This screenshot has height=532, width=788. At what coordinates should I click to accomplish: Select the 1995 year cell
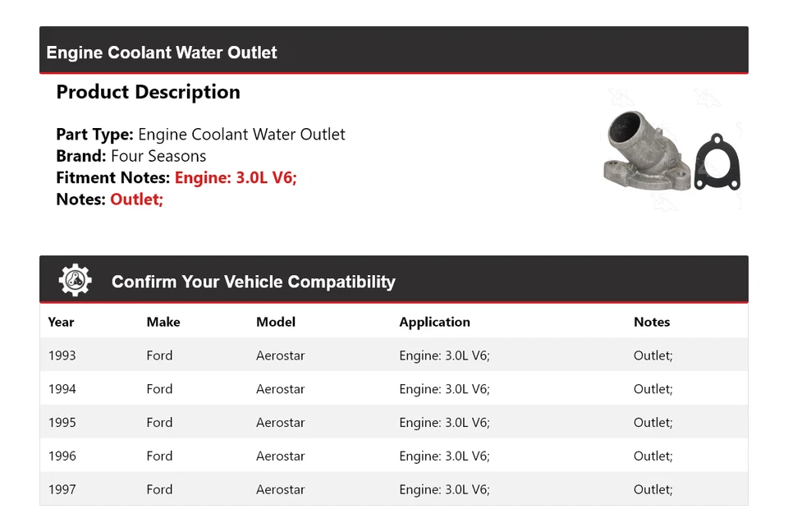[x=62, y=423]
